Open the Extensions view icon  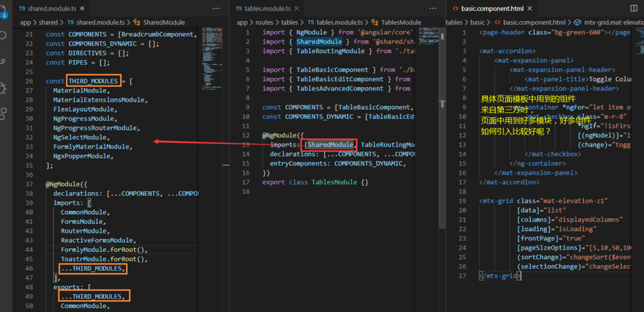coord(2,114)
